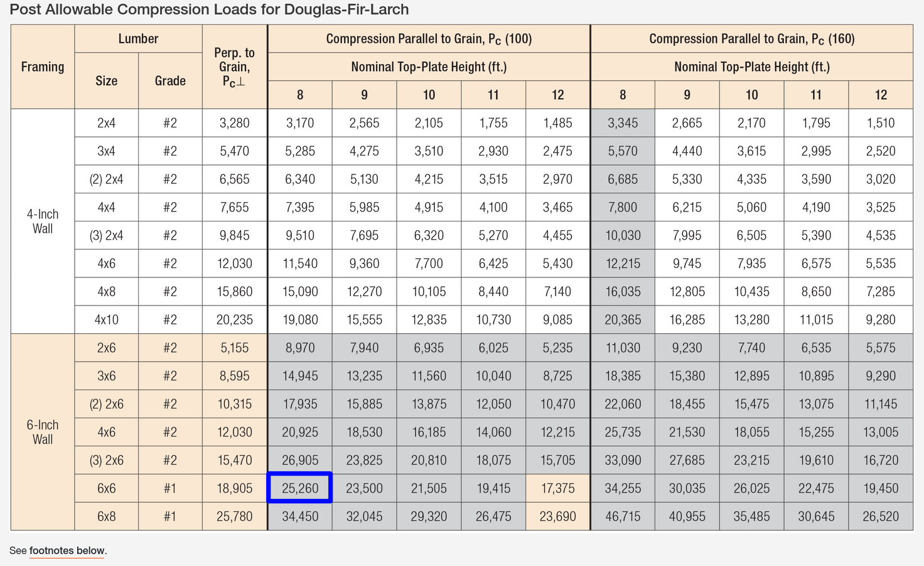Select the Framing column header
The image size is (924, 566).
pyautogui.click(x=43, y=67)
